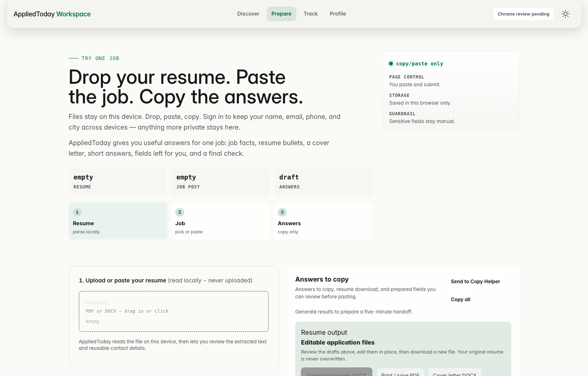Viewport: 588px width, 376px height.
Task: Select the Job pick or paste step
Action: (x=220, y=221)
